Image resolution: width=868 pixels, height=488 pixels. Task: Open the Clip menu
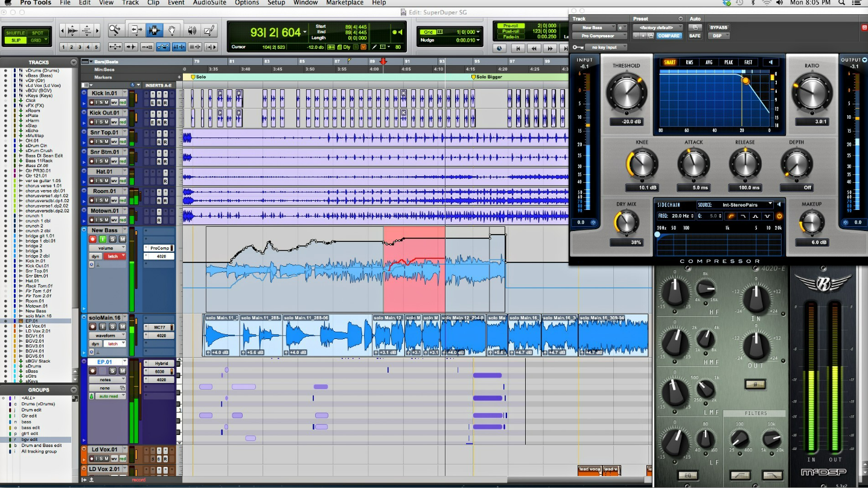coord(153,3)
